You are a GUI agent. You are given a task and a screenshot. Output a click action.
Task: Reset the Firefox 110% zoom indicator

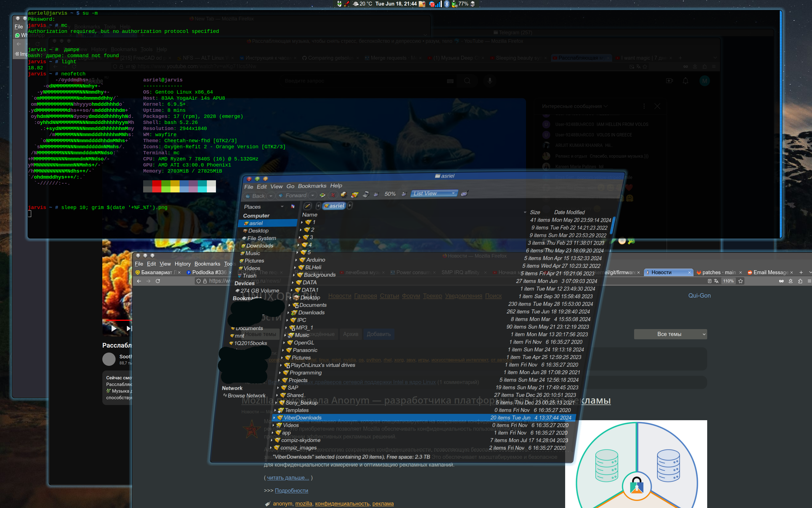pos(728,281)
